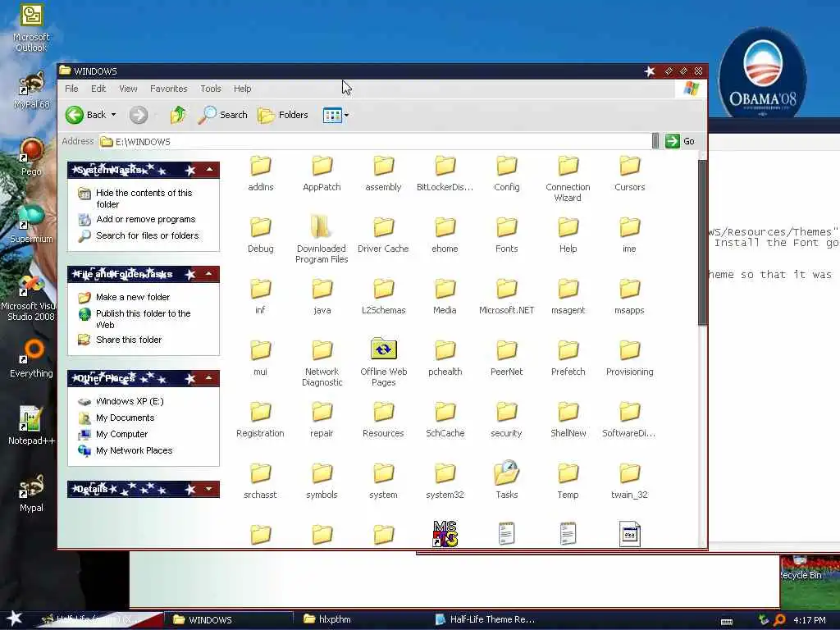
Task: Click the orange search tray icon
Action: (779, 620)
